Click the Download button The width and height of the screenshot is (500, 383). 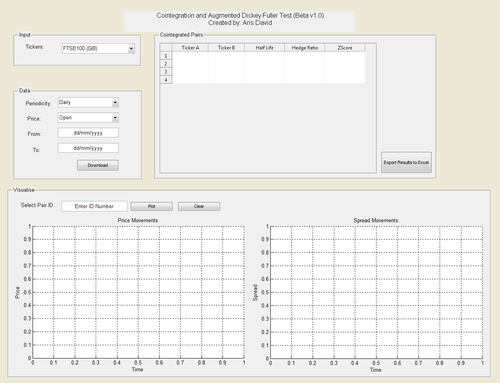(x=98, y=165)
